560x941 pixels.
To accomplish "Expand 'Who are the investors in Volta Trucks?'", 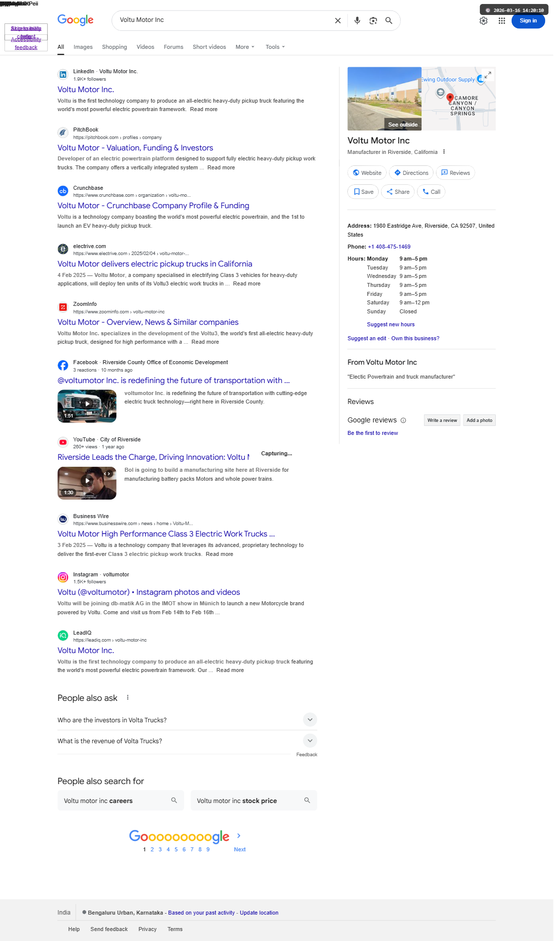I will [x=310, y=719].
